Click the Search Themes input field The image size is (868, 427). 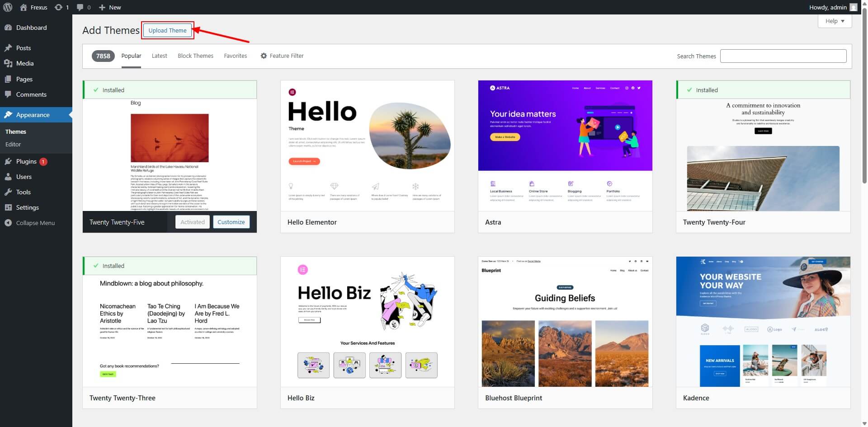(x=783, y=56)
